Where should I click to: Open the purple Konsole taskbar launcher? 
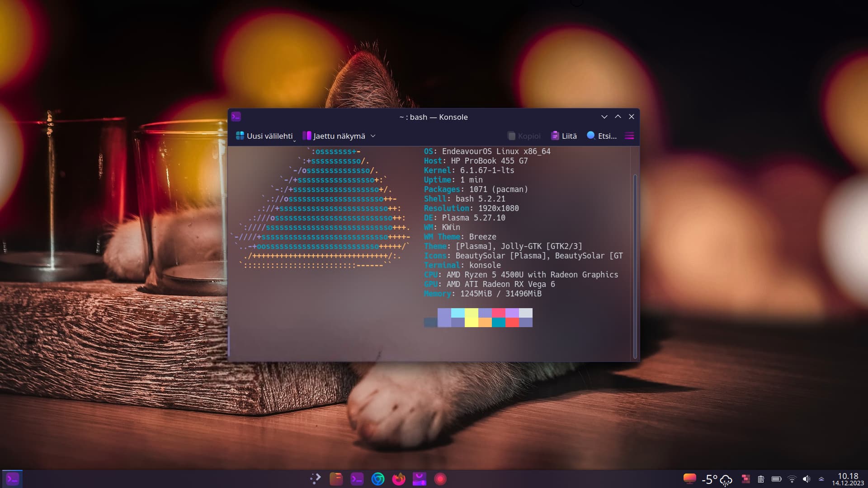(x=357, y=479)
